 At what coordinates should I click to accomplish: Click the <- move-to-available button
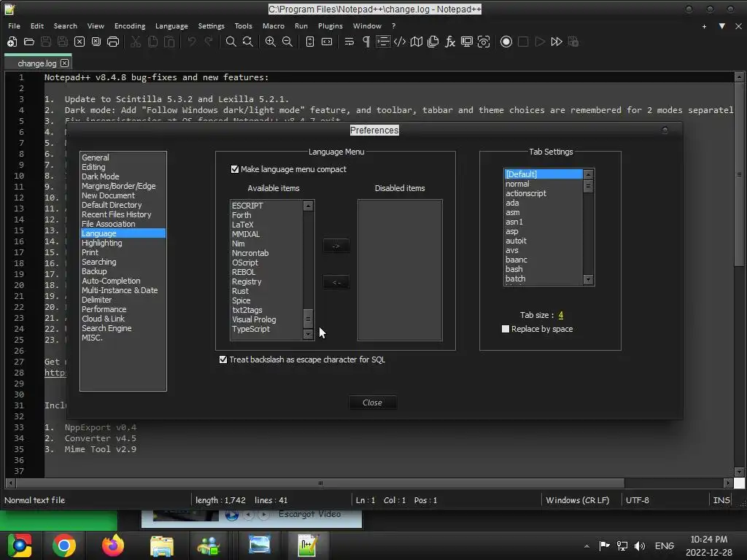coord(336,282)
